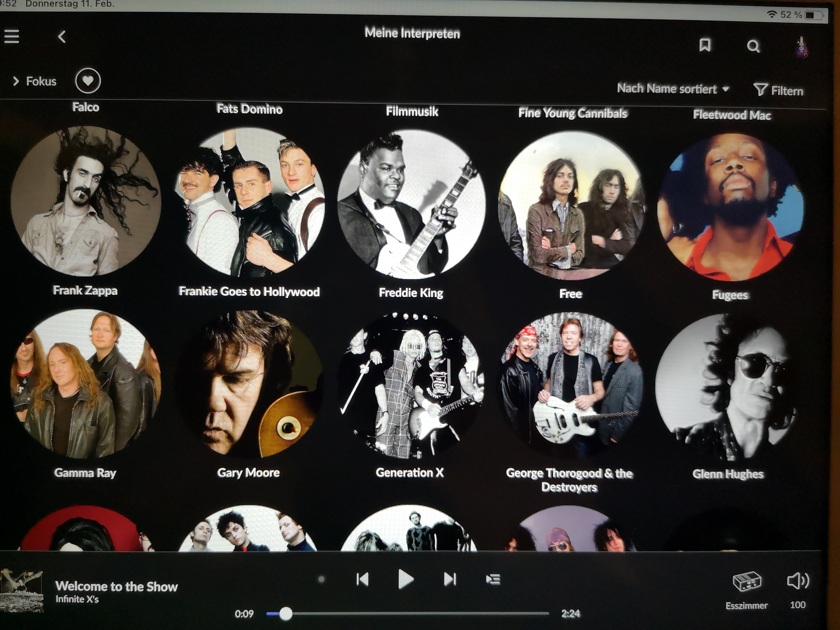This screenshot has width=840, height=630.
Task: Click the Gamma Ray name text
Action: click(85, 473)
